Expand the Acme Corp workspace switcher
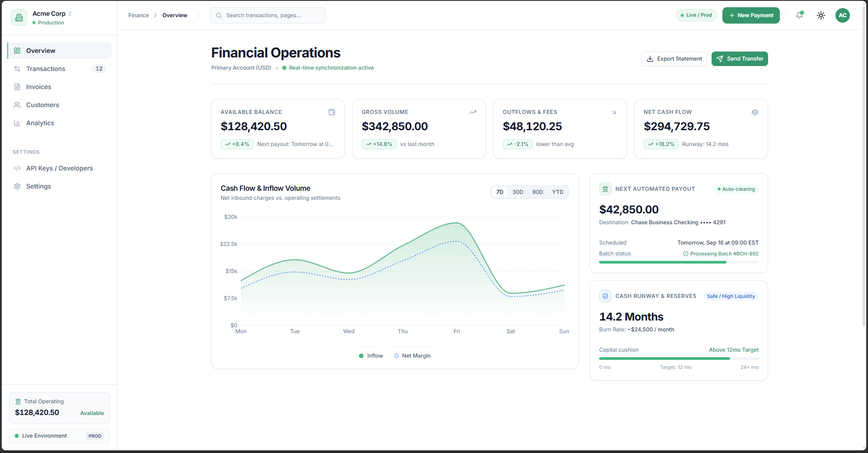 pos(52,14)
